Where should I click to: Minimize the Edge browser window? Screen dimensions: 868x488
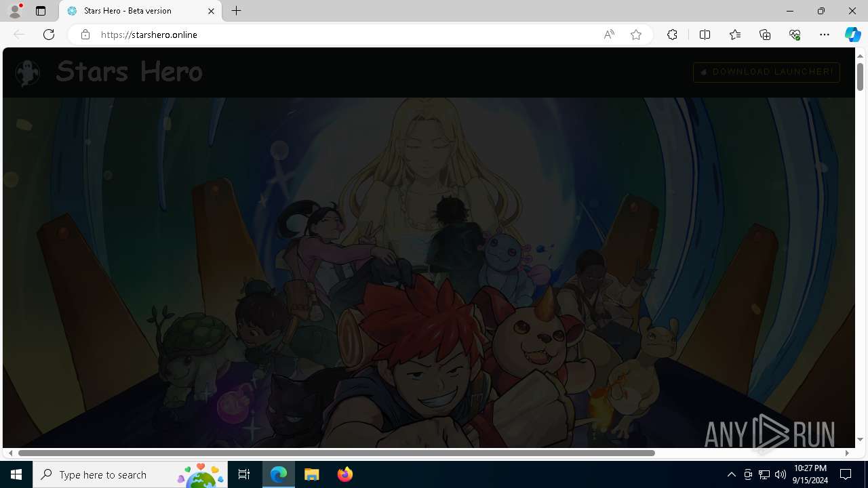click(790, 11)
